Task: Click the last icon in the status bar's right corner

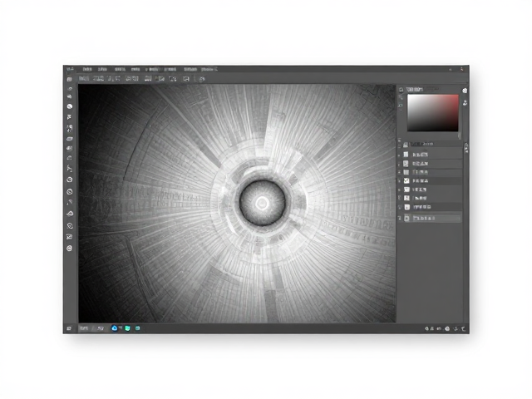Action: (x=464, y=328)
